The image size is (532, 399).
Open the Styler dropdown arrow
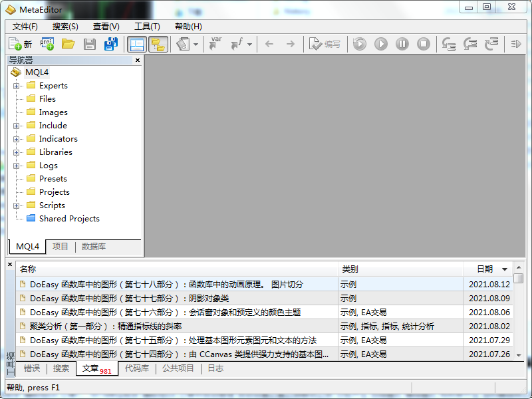(196, 45)
